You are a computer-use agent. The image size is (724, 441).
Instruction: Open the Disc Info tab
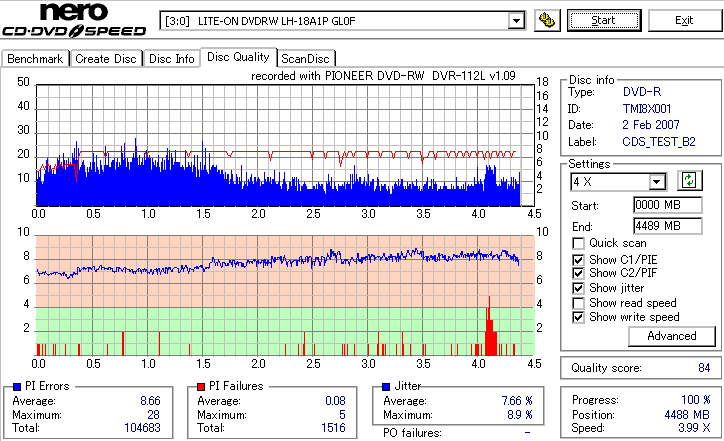pyautogui.click(x=171, y=59)
